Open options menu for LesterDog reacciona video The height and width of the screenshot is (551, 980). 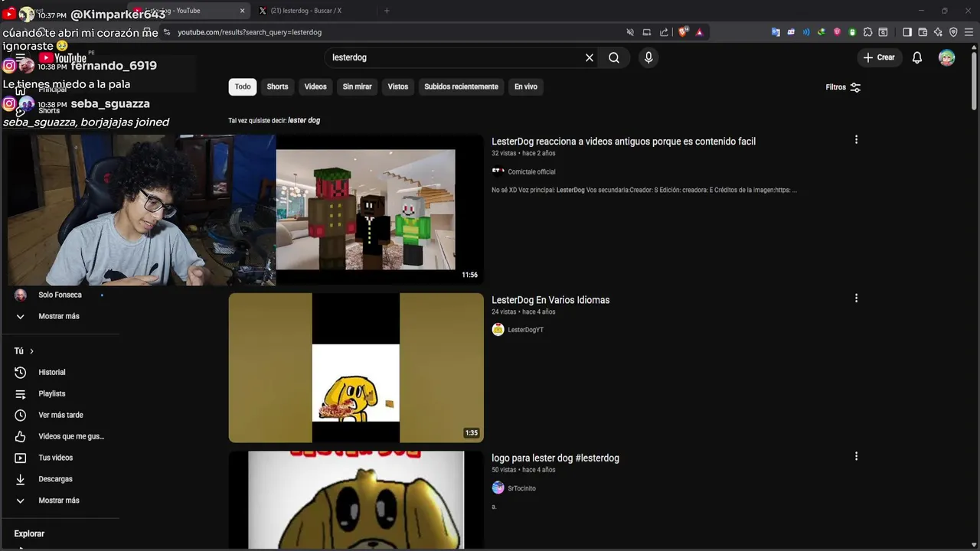[x=856, y=140]
